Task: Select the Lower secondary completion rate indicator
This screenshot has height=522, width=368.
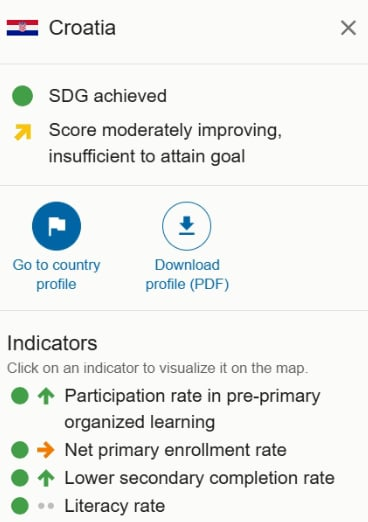Action: point(199,478)
